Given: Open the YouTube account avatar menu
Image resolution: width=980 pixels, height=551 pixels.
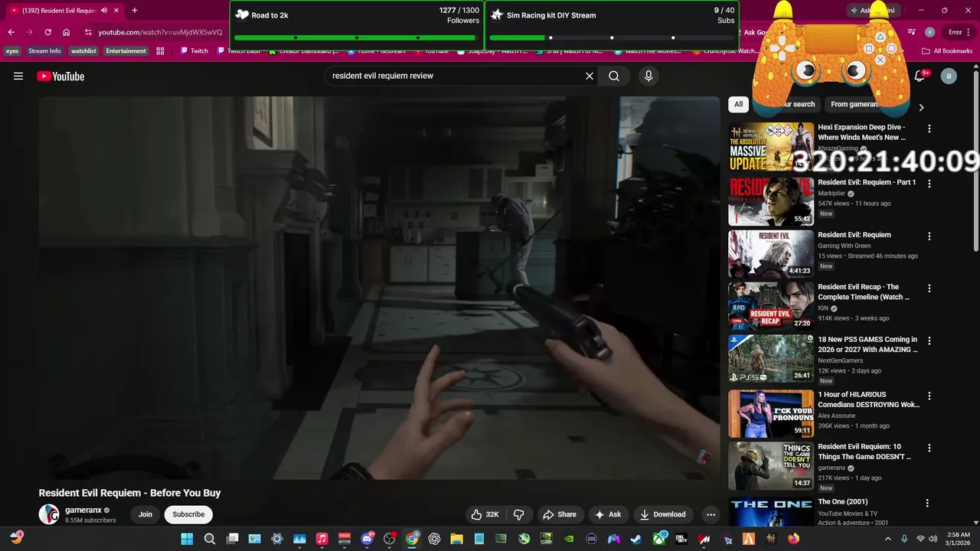Looking at the screenshot, I should click(x=949, y=76).
